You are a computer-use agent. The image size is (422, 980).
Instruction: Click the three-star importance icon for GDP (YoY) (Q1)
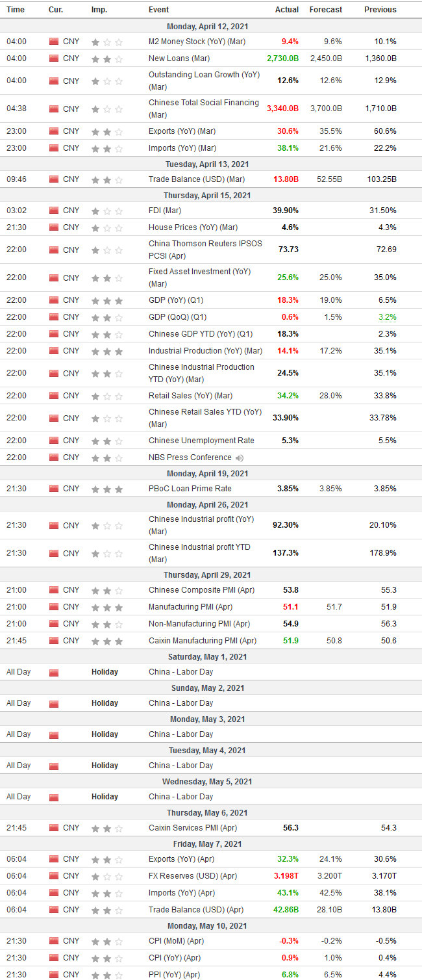[107, 300]
